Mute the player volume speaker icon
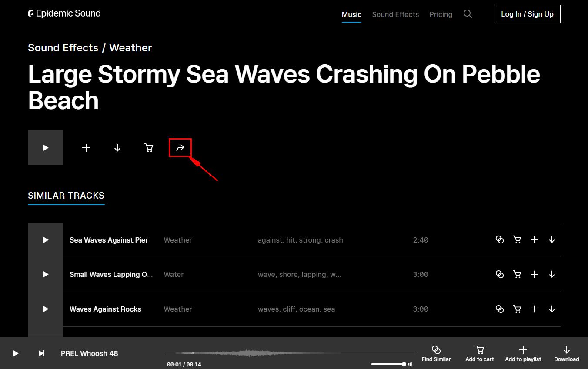 [410, 364]
